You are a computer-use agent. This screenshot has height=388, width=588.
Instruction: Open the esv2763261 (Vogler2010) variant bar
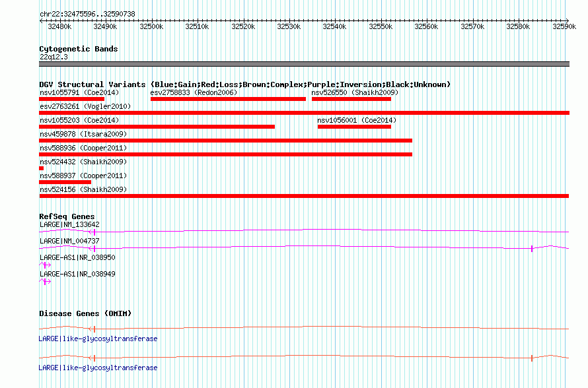[x=304, y=113]
